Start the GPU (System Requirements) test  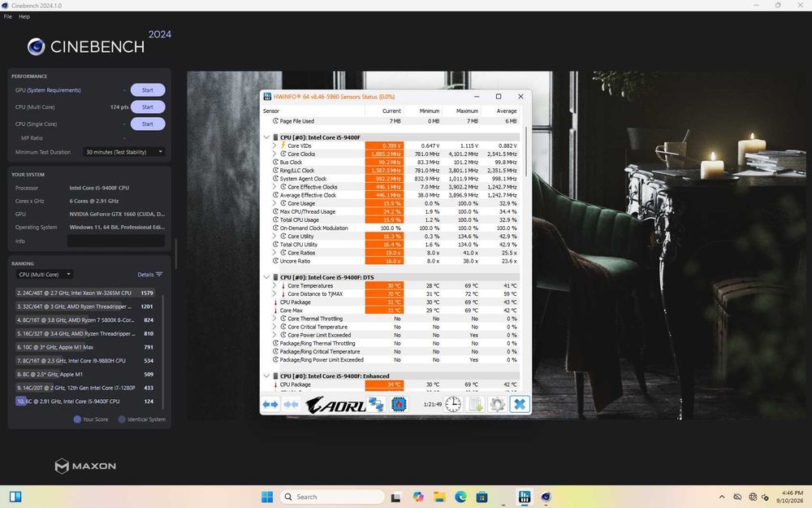point(148,90)
